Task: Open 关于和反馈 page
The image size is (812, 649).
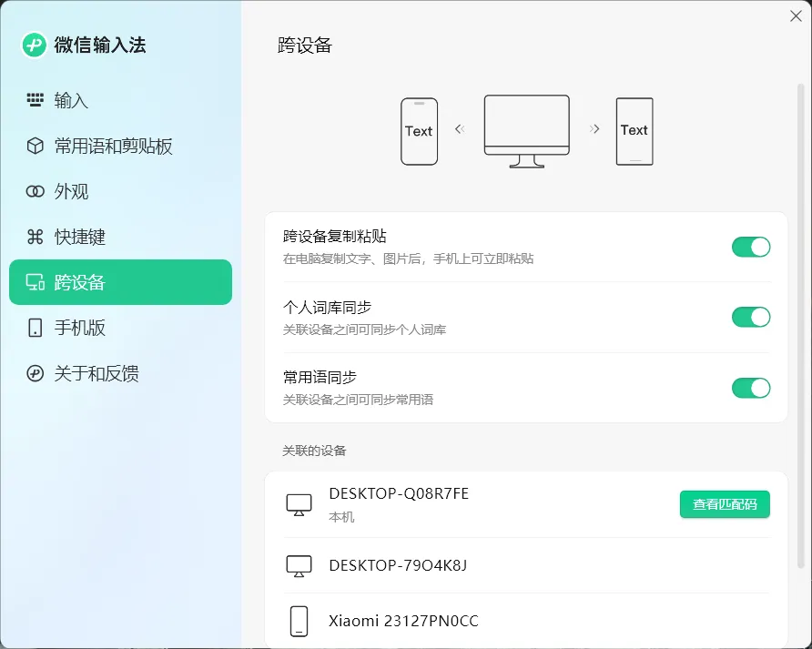Action: pos(121,373)
